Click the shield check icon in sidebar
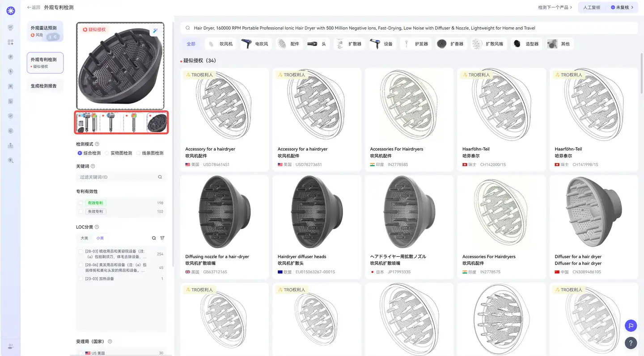The width and height of the screenshot is (644, 356). [11, 116]
